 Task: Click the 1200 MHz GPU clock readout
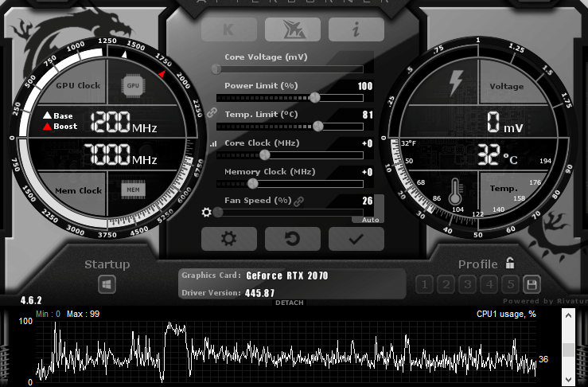click(123, 122)
